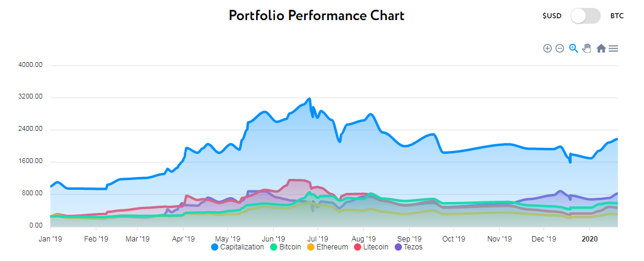Activate the selection zoom magnifier tool
The width and height of the screenshot is (644, 261).
573,49
